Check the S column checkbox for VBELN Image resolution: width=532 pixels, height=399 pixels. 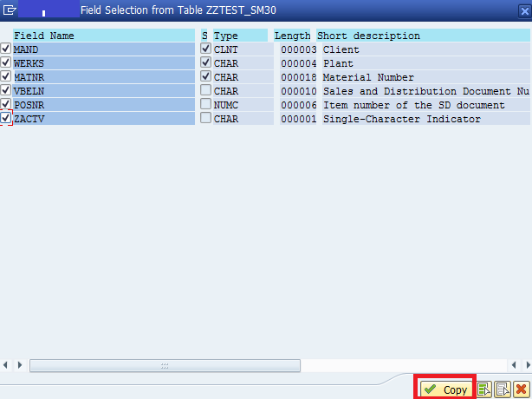point(205,90)
